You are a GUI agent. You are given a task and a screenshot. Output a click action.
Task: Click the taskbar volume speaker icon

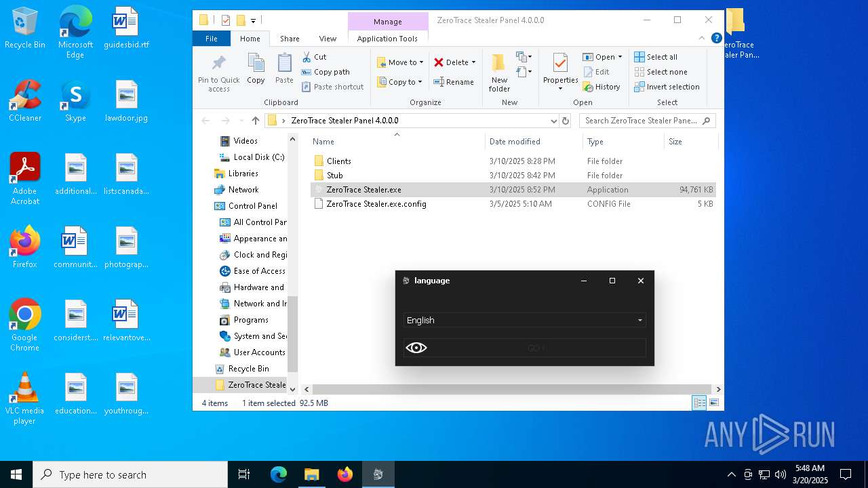781,474
